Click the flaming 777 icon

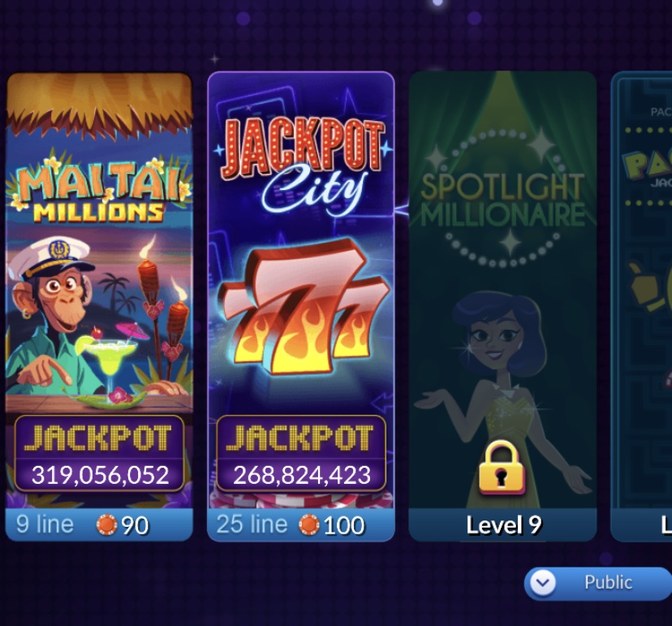coord(304,307)
